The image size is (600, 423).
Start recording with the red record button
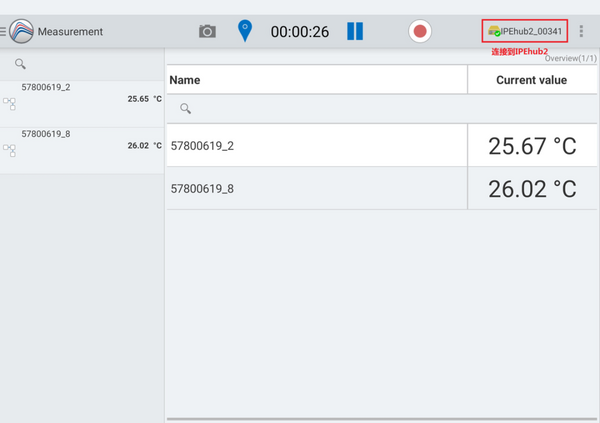(420, 31)
